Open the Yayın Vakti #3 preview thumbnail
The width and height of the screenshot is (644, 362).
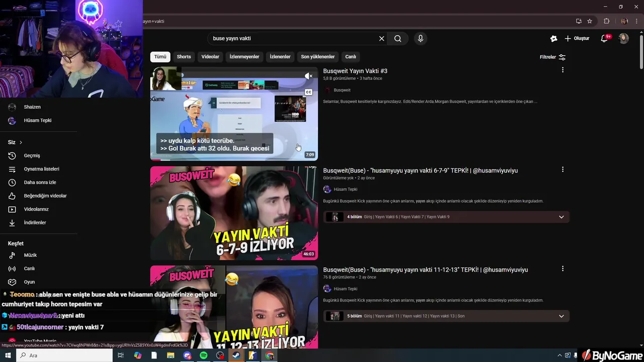(x=234, y=114)
